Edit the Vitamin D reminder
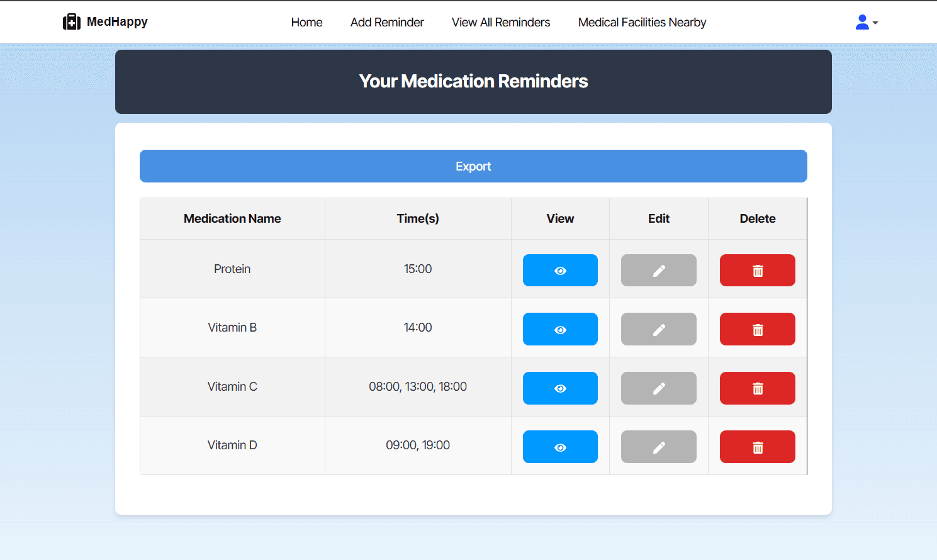Image resolution: width=937 pixels, height=560 pixels. tap(658, 447)
